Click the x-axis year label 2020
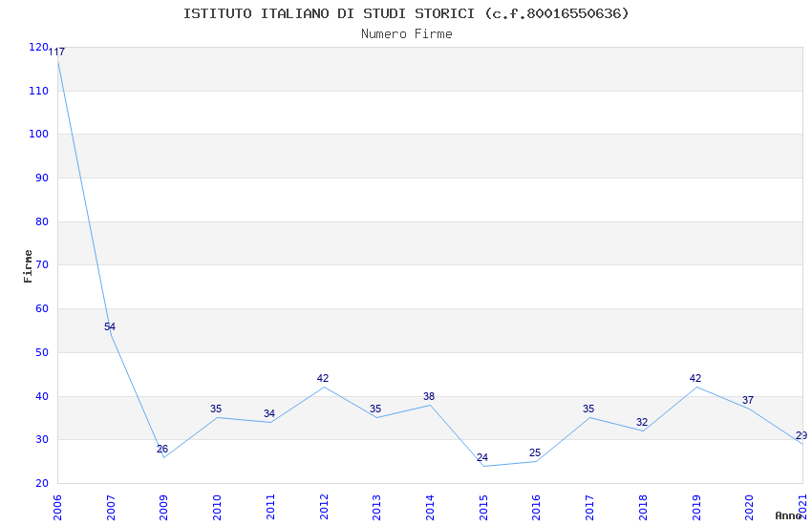Screen dimensions: 812x525 pos(749,507)
